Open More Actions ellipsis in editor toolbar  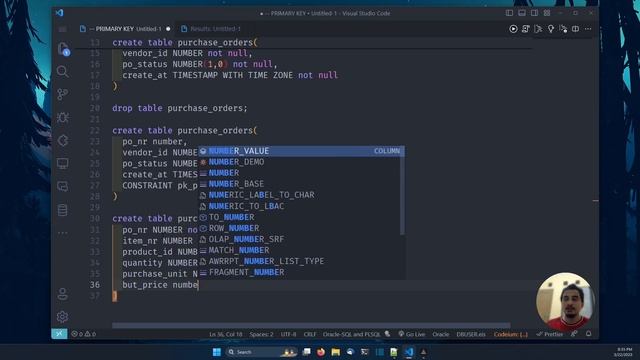coord(588,29)
